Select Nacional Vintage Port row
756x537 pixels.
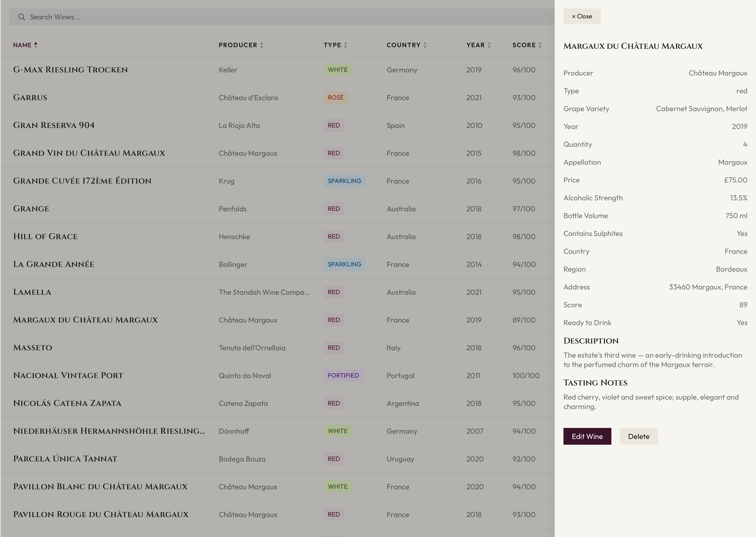point(277,375)
